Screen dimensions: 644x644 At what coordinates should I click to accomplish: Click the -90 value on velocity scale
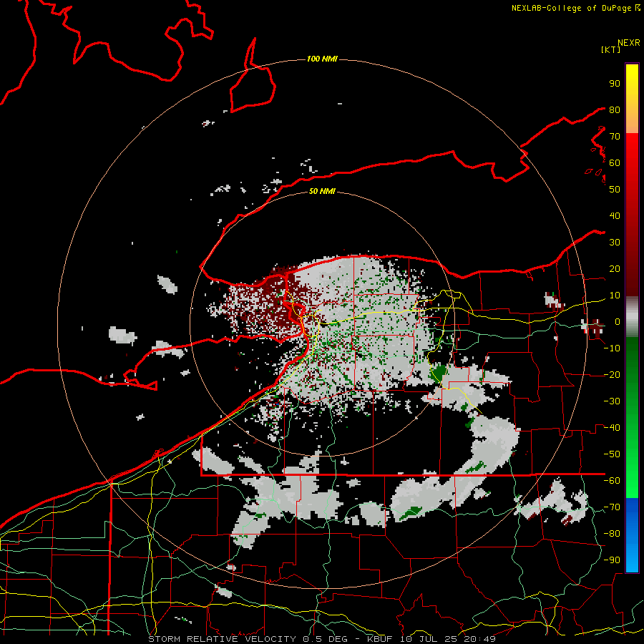click(x=612, y=560)
